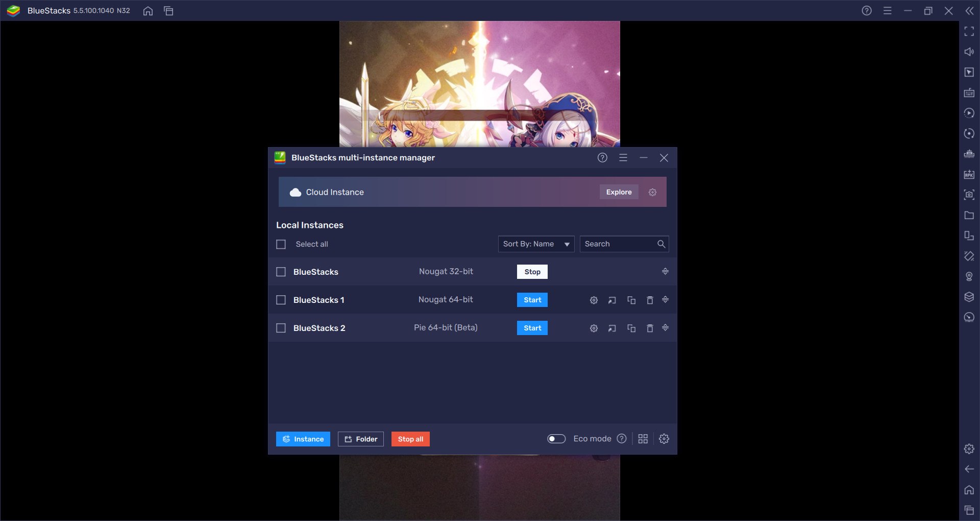Collapse the sidebar with the double chevron
The height and width of the screenshot is (521, 980).
969,11
